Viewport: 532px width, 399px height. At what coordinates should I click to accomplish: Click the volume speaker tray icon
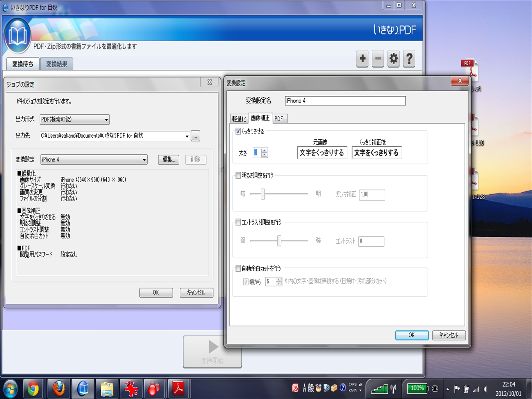pos(486,389)
